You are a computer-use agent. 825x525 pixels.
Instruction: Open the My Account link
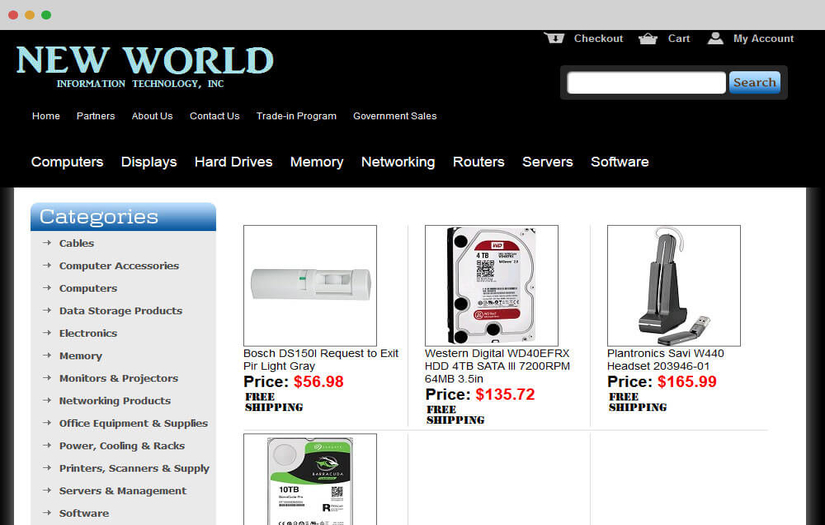(x=763, y=38)
